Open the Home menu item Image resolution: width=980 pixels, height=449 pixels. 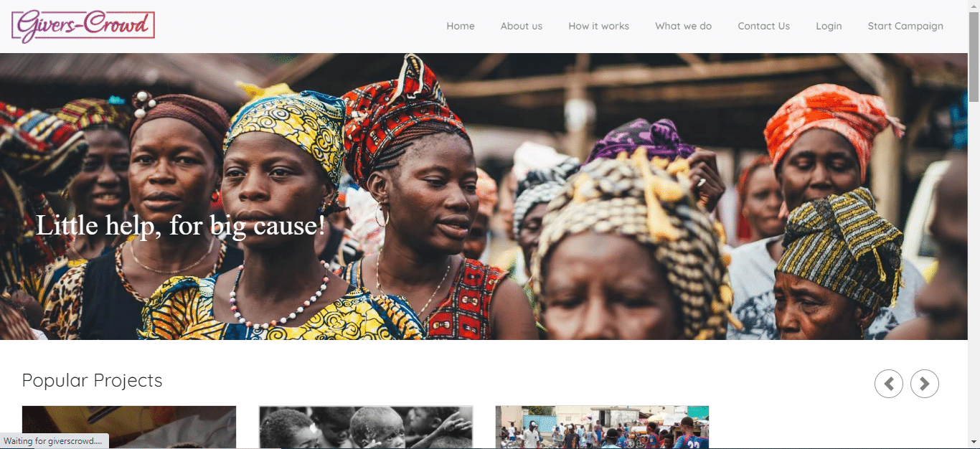tap(461, 26)
